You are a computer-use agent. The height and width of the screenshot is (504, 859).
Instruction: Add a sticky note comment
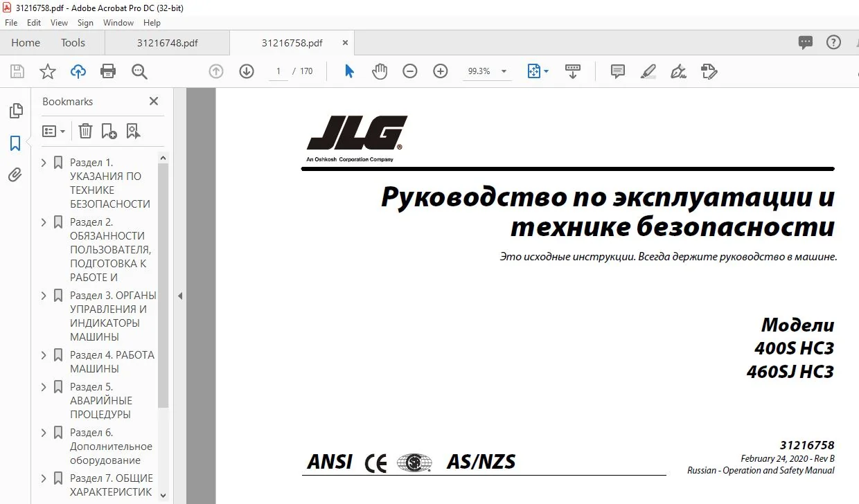tap(618, 71)
